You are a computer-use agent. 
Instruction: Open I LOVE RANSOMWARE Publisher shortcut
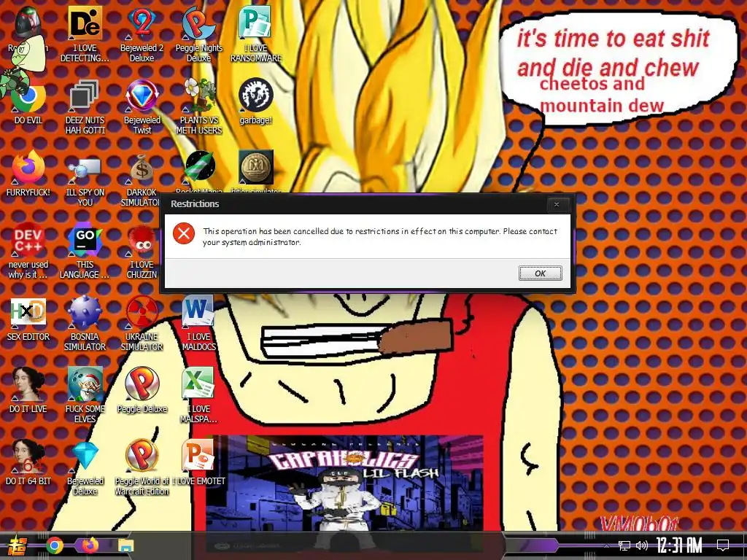coord(256,34)
